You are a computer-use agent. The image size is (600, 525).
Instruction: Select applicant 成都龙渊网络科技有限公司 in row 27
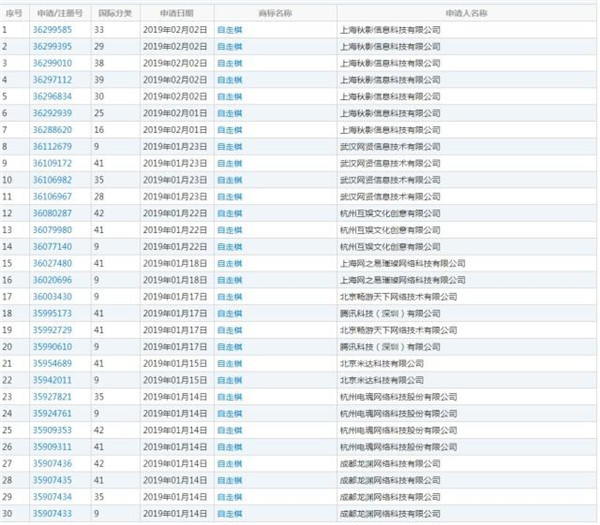[390, 464]
